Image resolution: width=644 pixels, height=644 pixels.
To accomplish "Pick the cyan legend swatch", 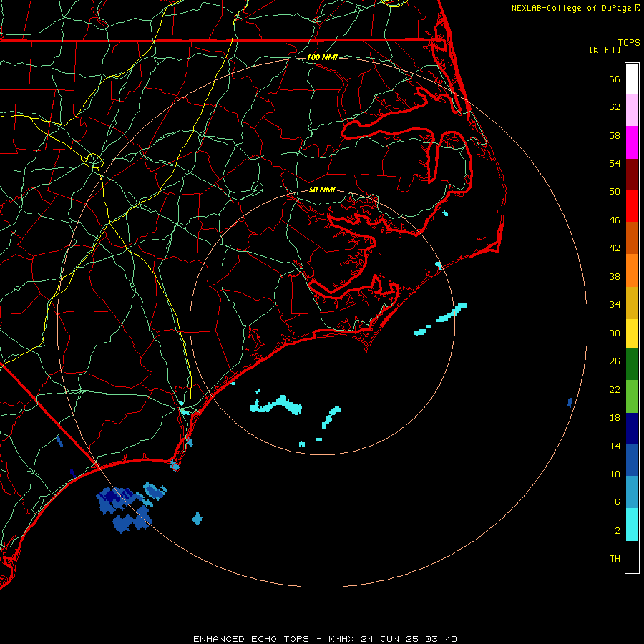I will point(632,525).
